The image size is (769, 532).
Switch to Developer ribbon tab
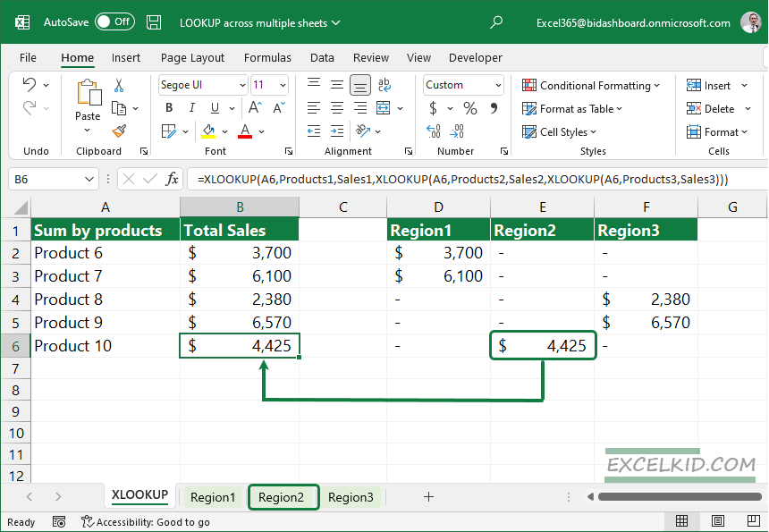[x=475, y=58]
